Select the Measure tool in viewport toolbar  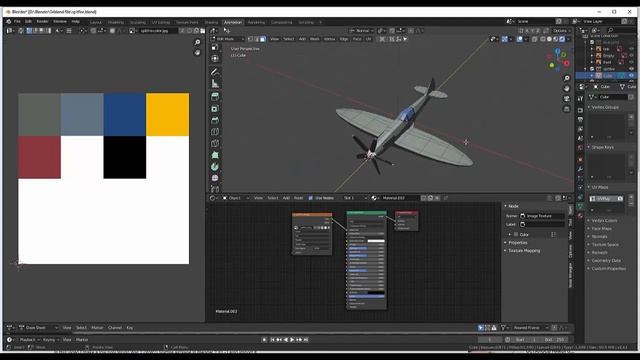pos(215,84)
